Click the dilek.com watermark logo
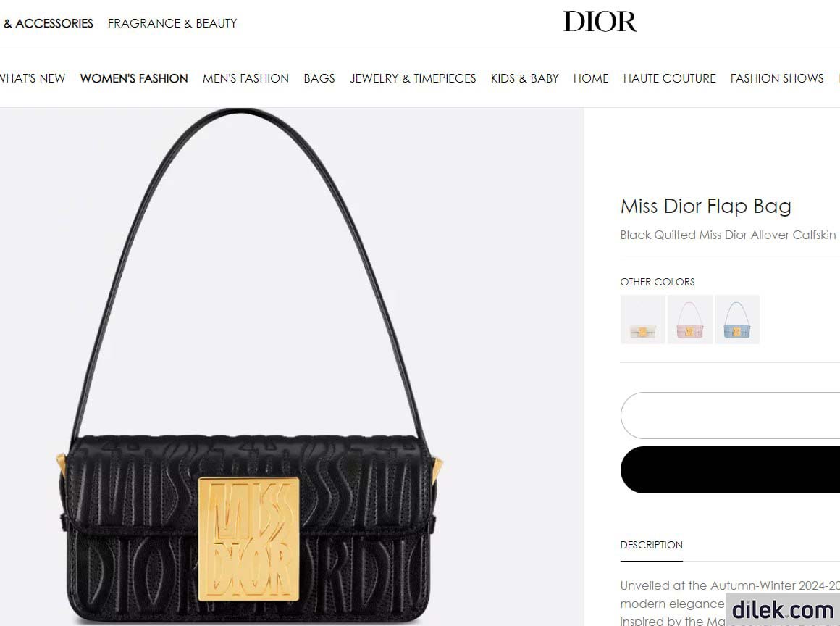The image size is (840, 626). (x=783, y=609)
